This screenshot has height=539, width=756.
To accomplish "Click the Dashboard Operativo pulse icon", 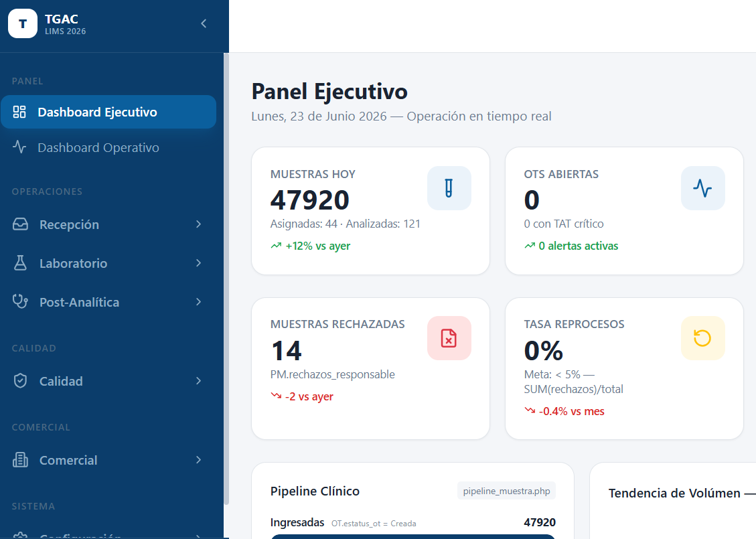I will coord(19,147).
